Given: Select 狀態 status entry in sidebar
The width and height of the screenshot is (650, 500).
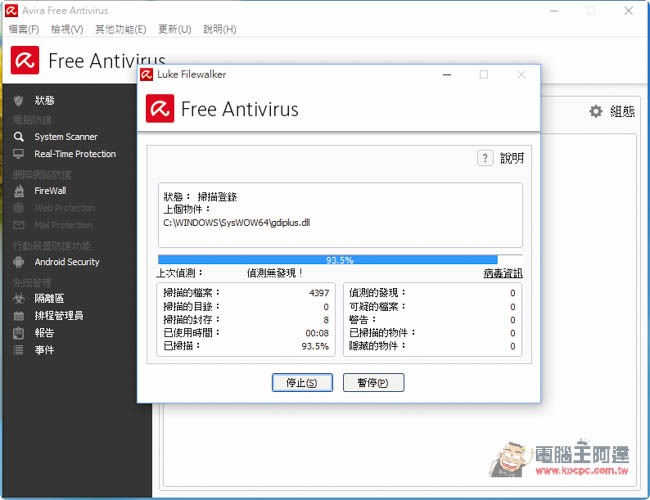Looking at the screenshot, I should coord(44,100).
